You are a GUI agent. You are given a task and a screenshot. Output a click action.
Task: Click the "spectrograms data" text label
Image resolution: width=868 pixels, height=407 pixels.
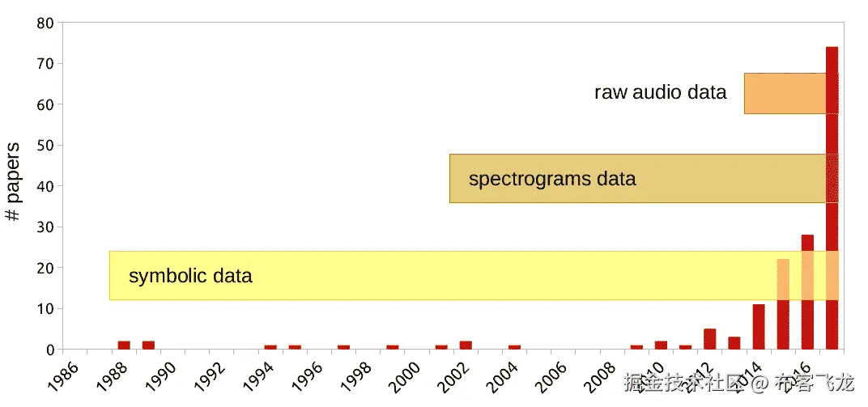pos(552,179)
